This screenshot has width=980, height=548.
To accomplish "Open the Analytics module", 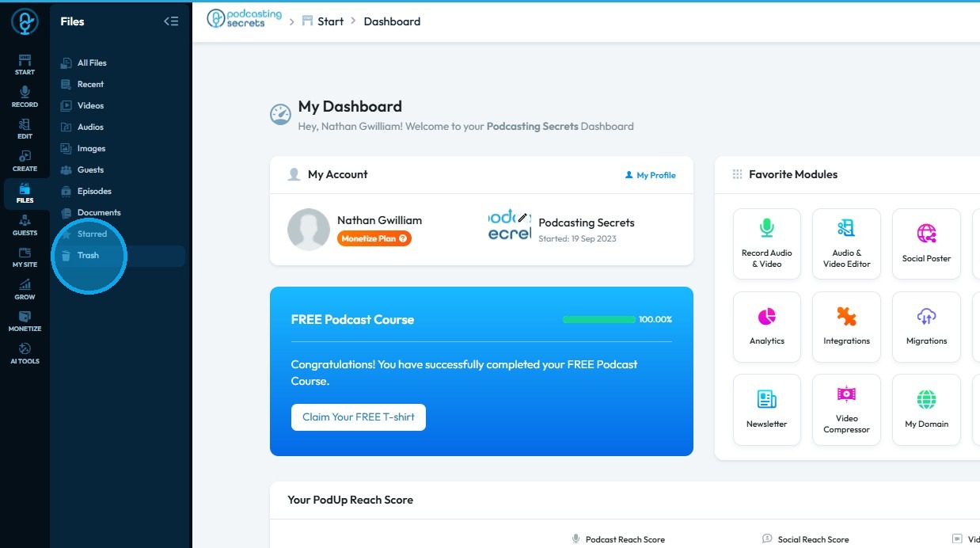I will click(767, 327).
